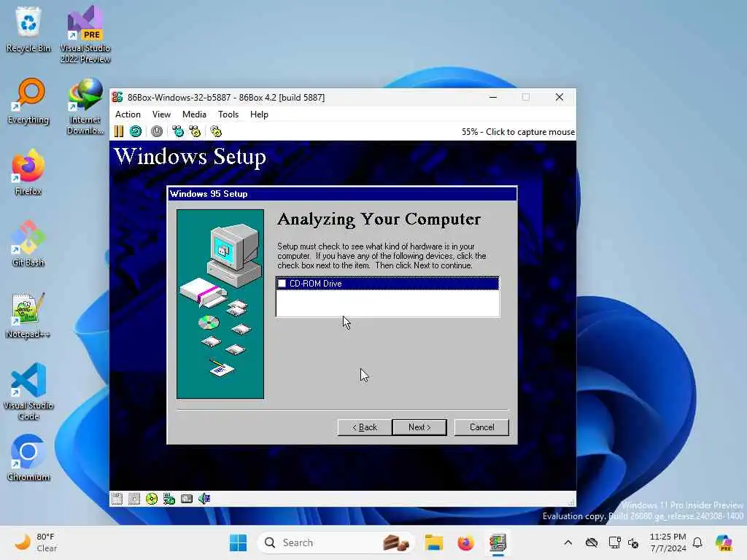Screen dimensions: 747x560
Task: Click the network display tray icon
Action: point(614,542)
